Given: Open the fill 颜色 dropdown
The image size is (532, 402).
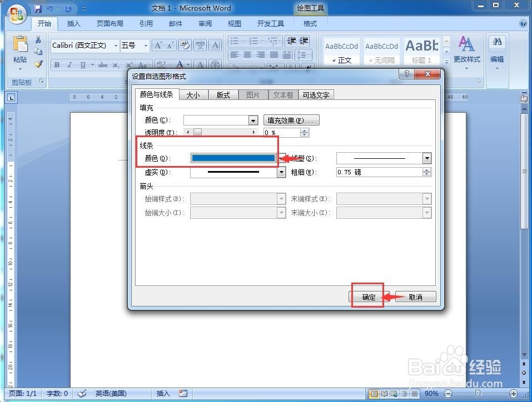Looking at the screenshot, I should 253,120.
